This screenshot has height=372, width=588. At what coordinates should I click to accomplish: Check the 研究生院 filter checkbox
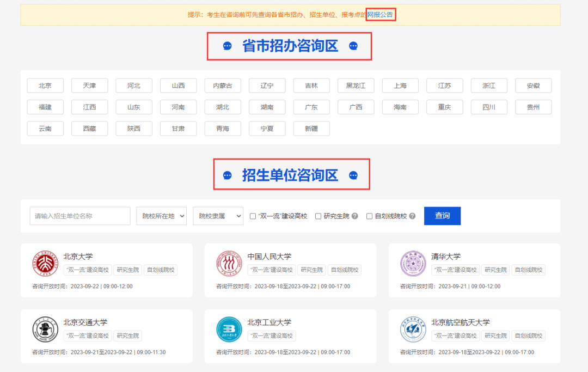(318, 216)
